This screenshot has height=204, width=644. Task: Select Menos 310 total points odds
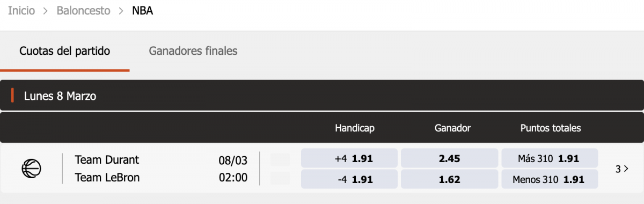(550, 179)
